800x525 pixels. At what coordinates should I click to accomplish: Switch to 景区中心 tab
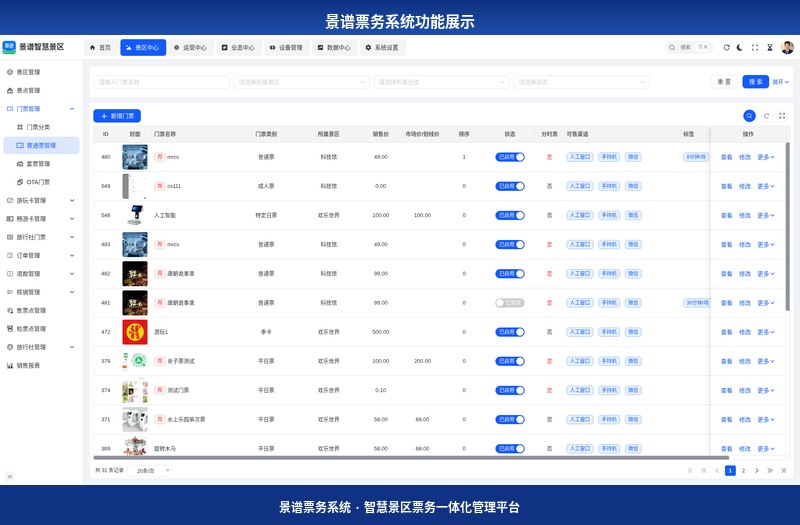point(143,47)
